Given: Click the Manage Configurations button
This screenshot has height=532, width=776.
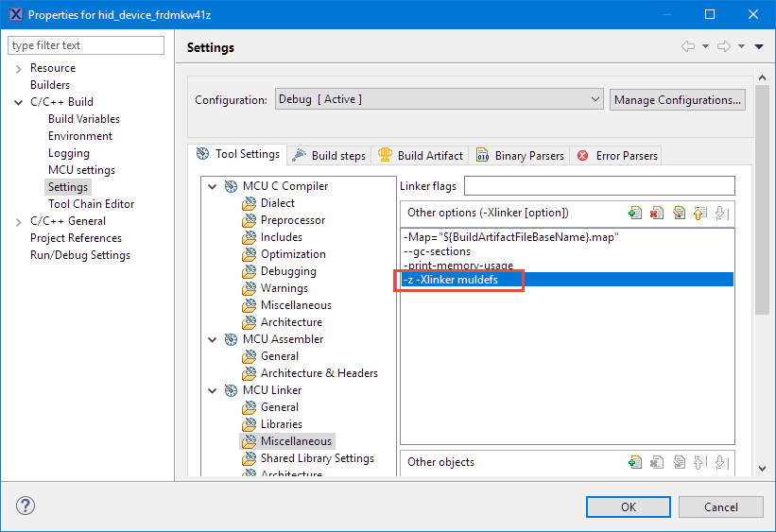Looking at the screenshot, I should pos(677,99).
